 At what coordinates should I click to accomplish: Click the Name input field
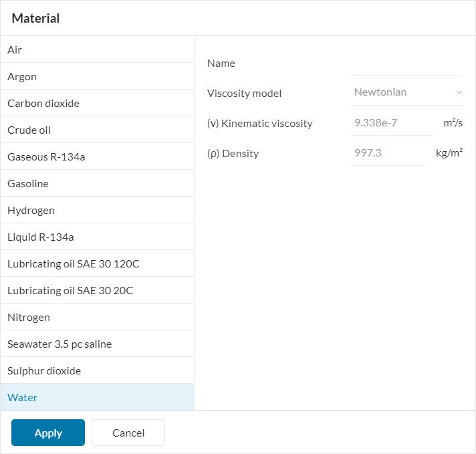coord(406,64)
